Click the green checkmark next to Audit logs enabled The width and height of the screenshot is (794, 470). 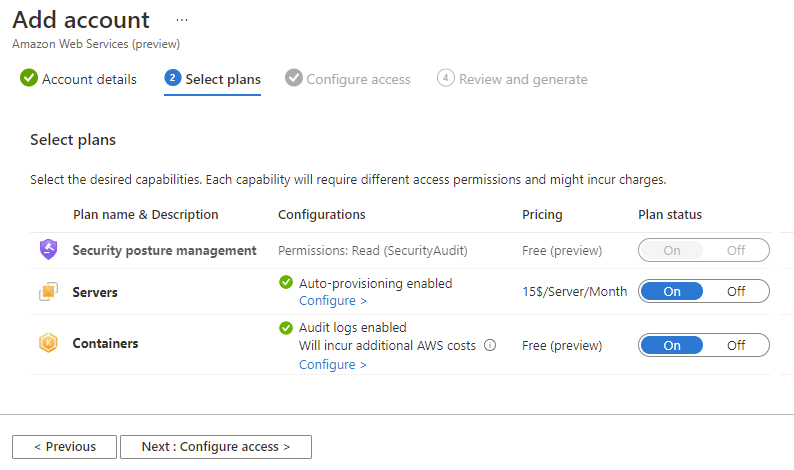(286, 328)
